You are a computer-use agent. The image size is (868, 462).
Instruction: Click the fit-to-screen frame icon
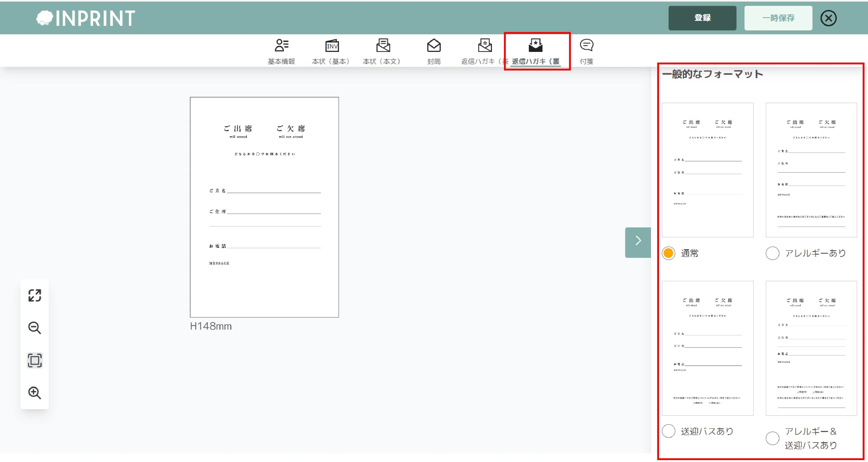[x=35, y=361]
